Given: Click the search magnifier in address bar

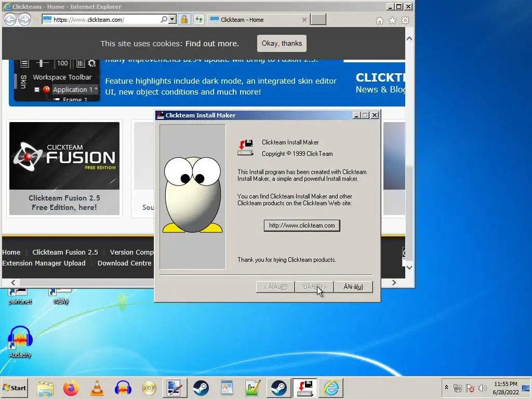Looking at the screenshot, I should click(x=164, y=19).
